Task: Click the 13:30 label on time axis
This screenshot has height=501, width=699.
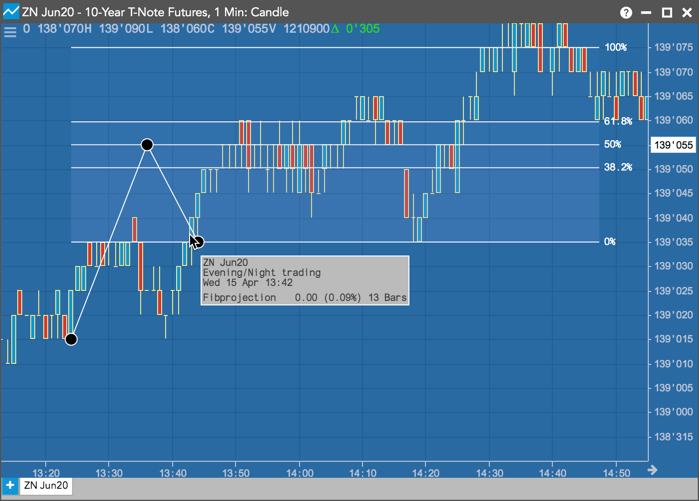Action: pos(109,472)
